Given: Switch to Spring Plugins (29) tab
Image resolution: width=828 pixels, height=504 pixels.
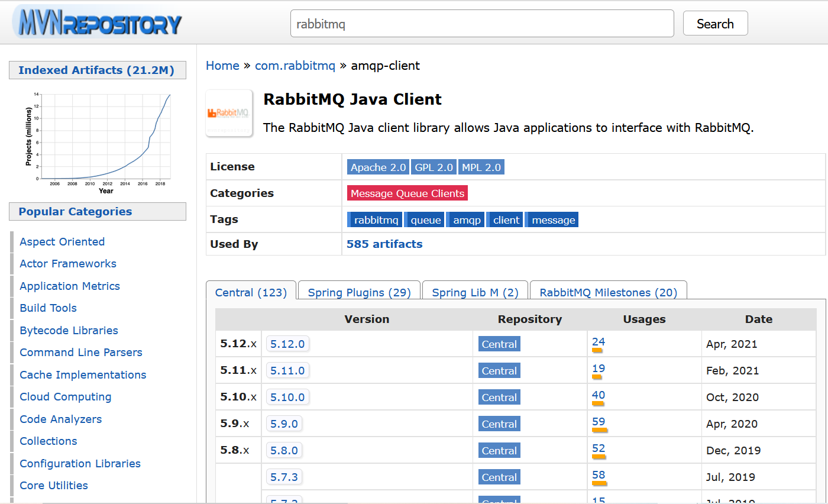Looking at the screenshot, I should point(359,292).
